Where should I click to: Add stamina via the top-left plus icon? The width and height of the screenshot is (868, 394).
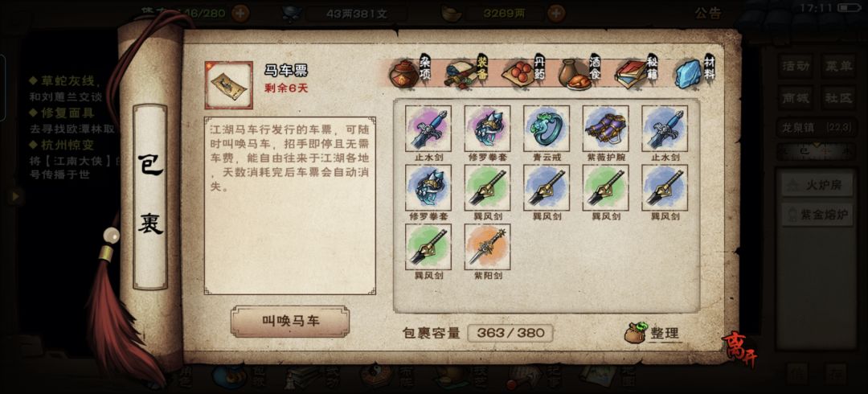(x=240, y=14)
